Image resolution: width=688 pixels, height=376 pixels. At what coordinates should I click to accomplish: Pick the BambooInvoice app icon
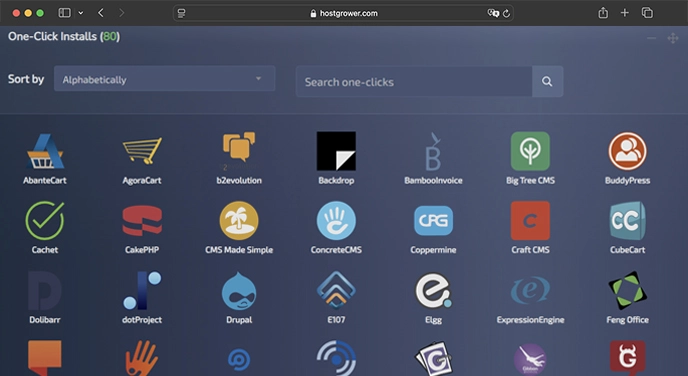(433, 151)
